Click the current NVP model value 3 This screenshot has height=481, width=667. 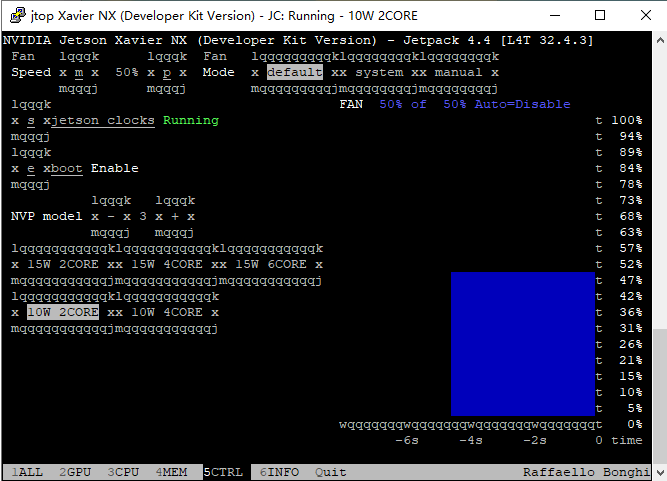coord(143,216)
